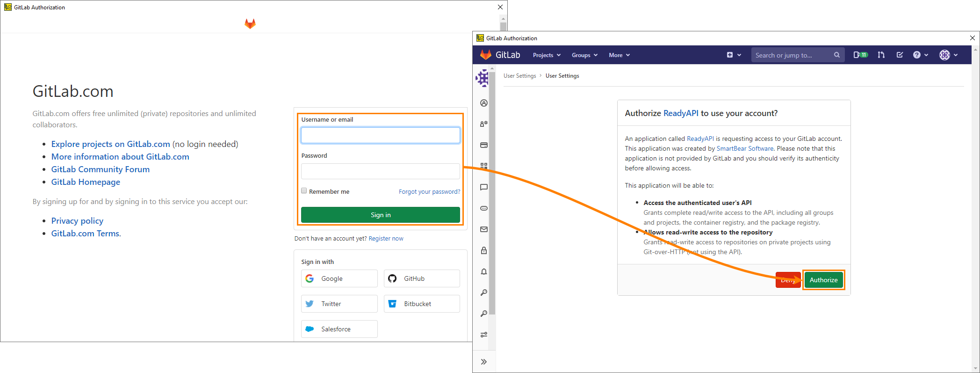Expand the More dropdown in the GitLab header
Image resolution: width=980 pixels, height=373 pixels.
(619, 55)
